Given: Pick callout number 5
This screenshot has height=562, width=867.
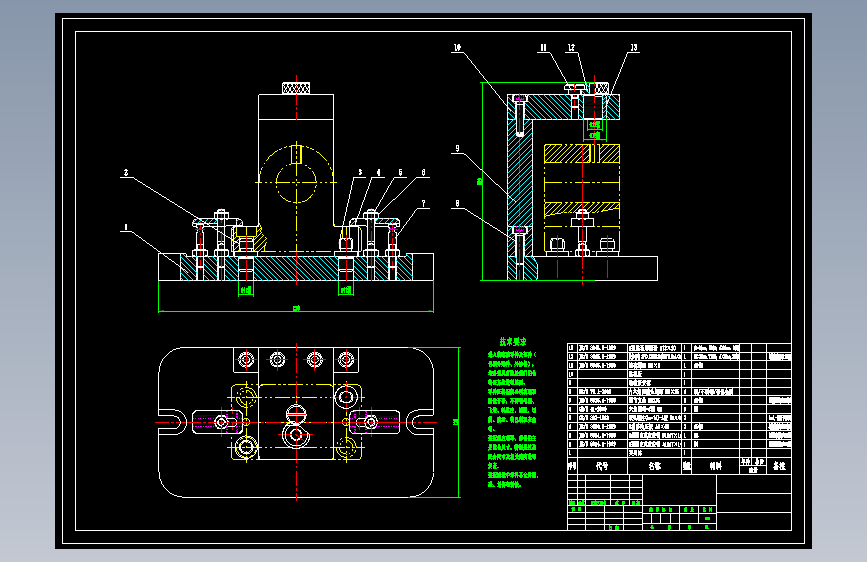Looking at the screenshot, I should [x=400, y=173].
